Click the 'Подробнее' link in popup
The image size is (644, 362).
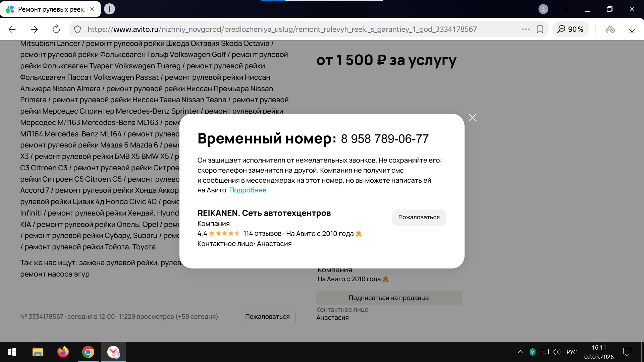click(x=248, y=190)
